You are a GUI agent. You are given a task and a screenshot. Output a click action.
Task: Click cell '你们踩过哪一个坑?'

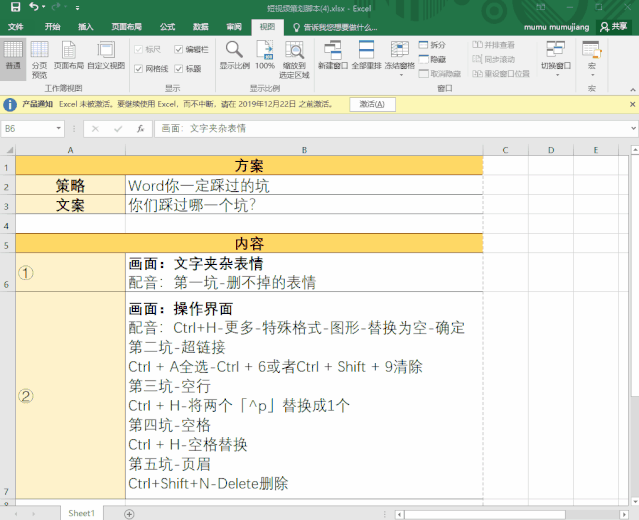pyautogui.click(x=304, y=205)
